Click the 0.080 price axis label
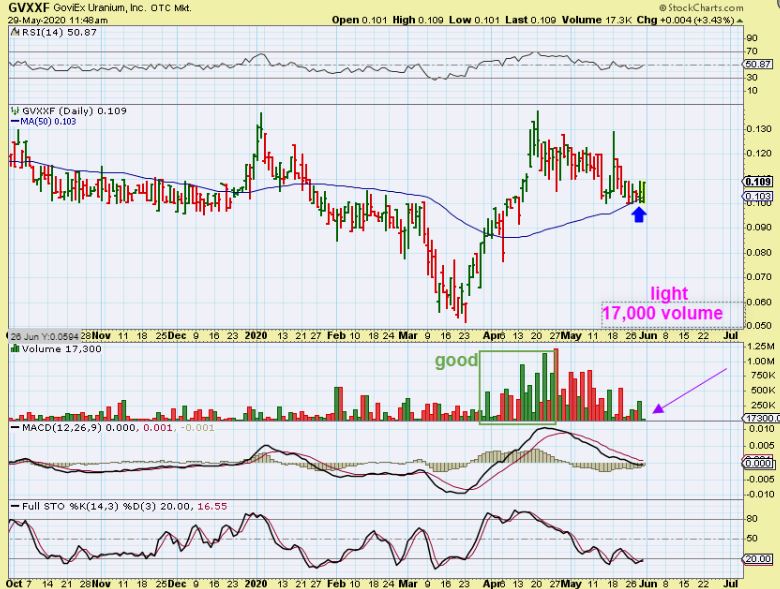The image size is (780, 589). [x=758, y=252]
